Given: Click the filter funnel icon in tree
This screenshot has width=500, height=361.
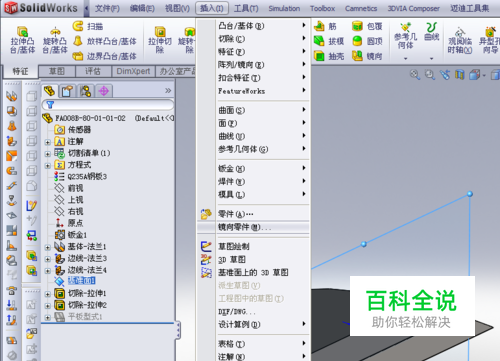Looking at the screenshot, I should tap(50, 105).
